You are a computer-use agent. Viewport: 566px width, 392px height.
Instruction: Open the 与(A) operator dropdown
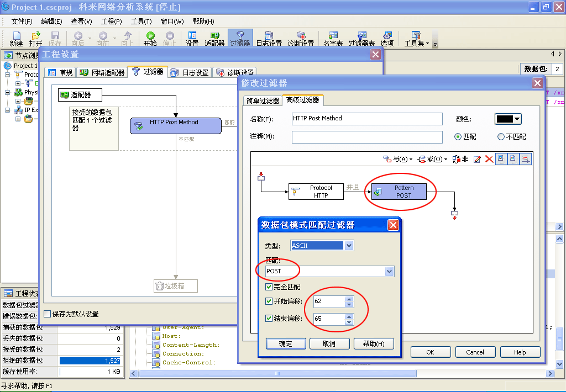[x=398, y=159]
